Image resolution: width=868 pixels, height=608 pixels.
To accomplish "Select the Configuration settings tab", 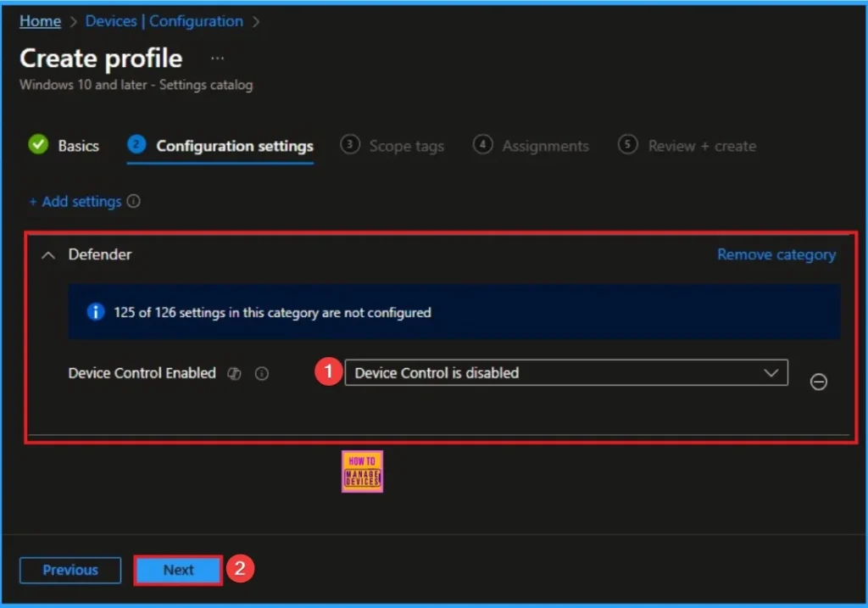I will [x=234, y=145].
